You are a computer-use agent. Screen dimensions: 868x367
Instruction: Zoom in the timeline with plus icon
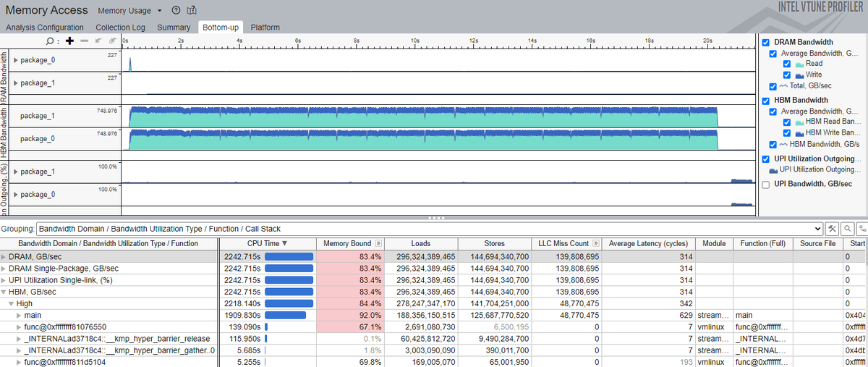[69, 41]
